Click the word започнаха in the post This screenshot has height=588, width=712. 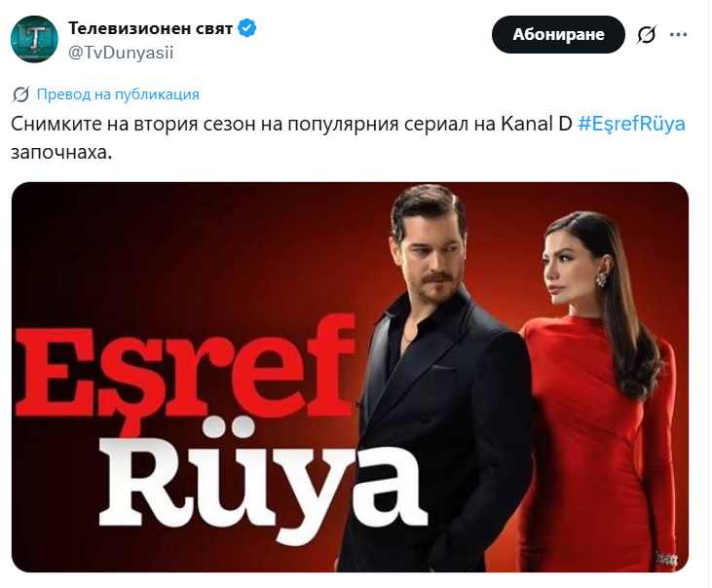(61, 152)
